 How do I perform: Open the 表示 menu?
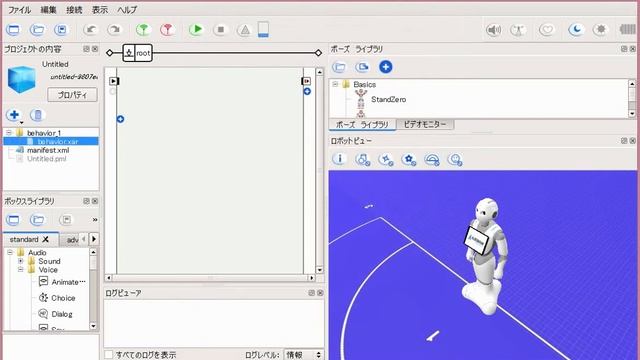(100, 9)
